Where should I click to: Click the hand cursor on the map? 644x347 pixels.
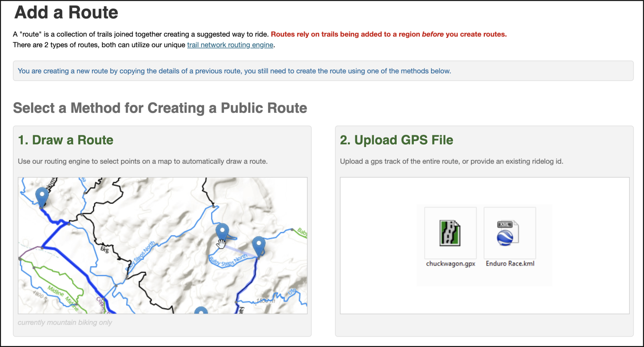[x=221, y=243]
